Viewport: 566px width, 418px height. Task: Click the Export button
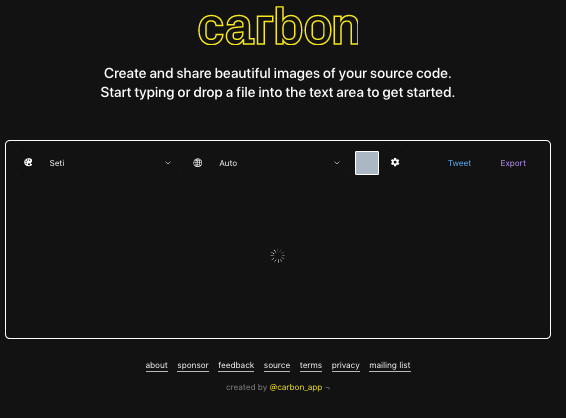point(513,163)
